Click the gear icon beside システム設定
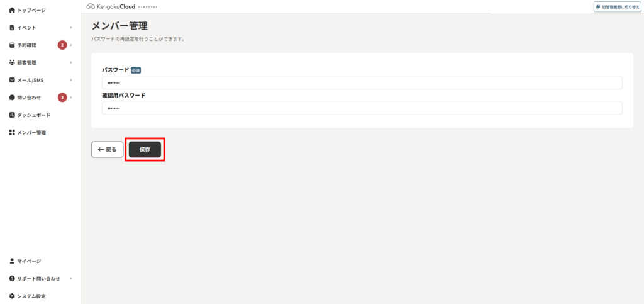This screenshot has width=644, height=304. click(12, 296)
